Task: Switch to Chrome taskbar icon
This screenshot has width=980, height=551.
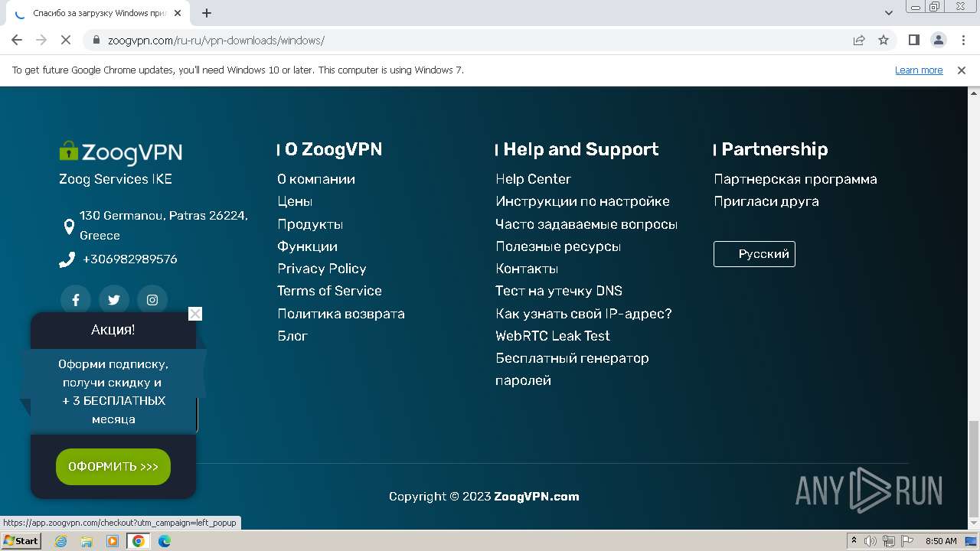Action: (x=139, y=541)
